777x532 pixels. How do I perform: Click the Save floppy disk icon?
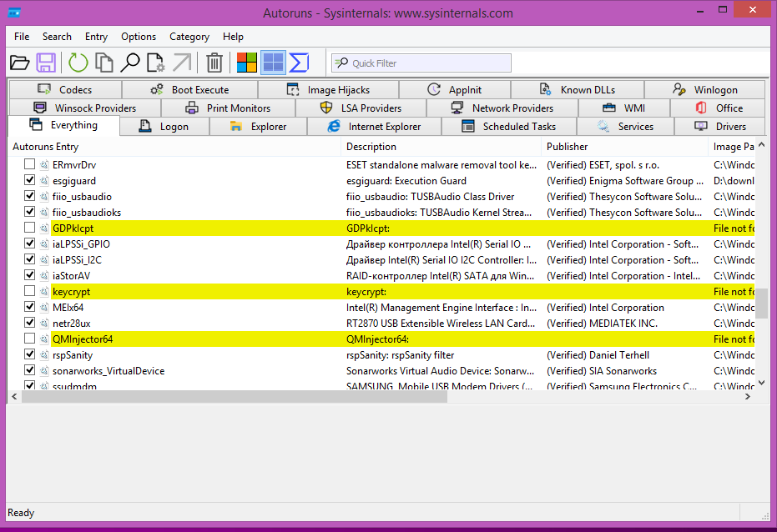(x=46, y=63)
